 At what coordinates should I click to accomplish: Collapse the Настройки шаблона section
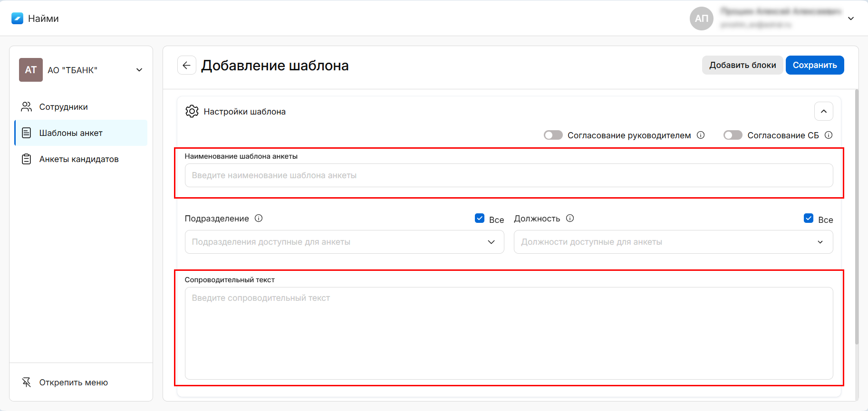(x=823, y=111)
